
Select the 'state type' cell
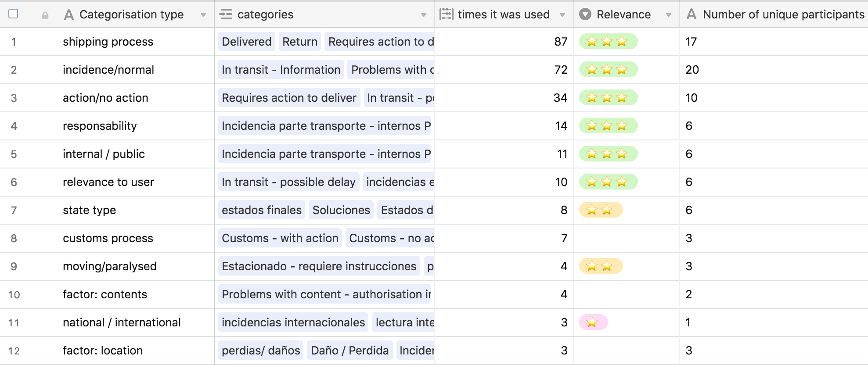tap(137, 210)
